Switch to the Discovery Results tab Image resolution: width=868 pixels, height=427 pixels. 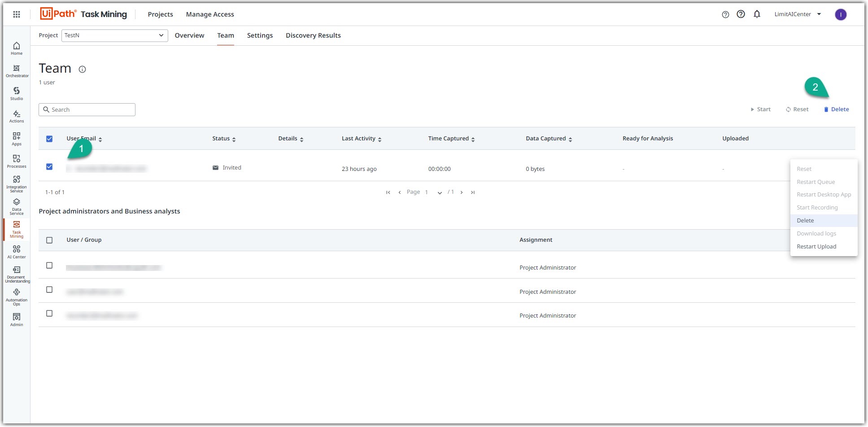tap(313, 35)
